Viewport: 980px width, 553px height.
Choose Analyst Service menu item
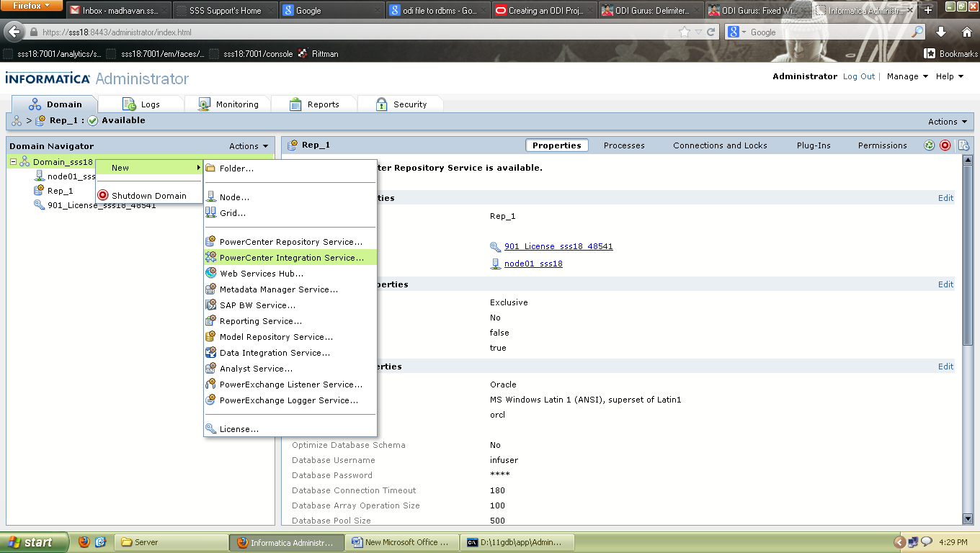290,369
